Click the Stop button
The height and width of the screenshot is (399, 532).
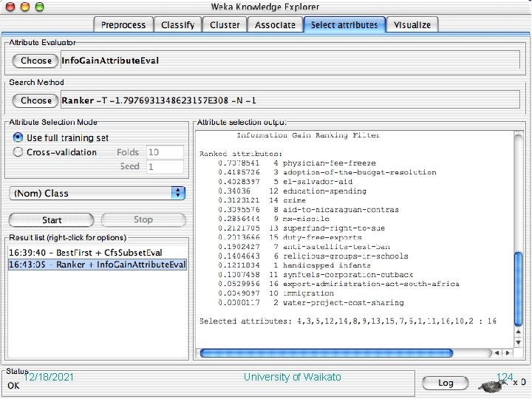[x=143, y=220]
